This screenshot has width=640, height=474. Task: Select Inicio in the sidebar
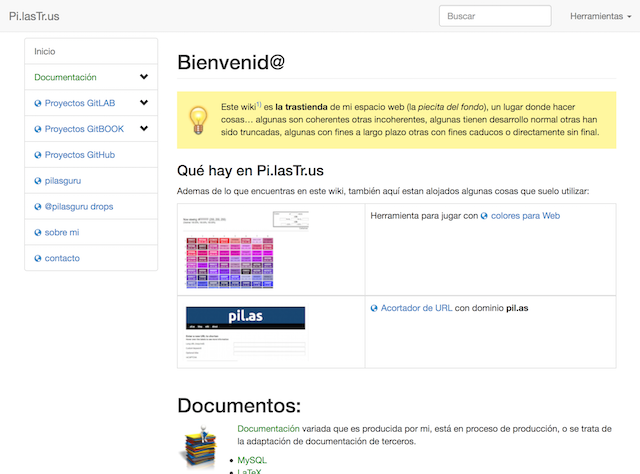pyautogui.click(x=45, y=51)
